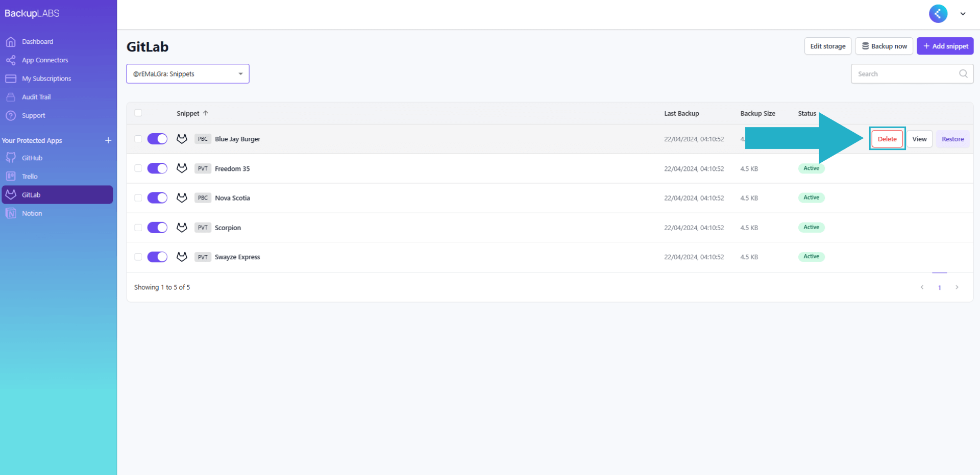This screenshot has height=475, width=980.
Task: Click the search magnifier icon
Action: [963, 74]
